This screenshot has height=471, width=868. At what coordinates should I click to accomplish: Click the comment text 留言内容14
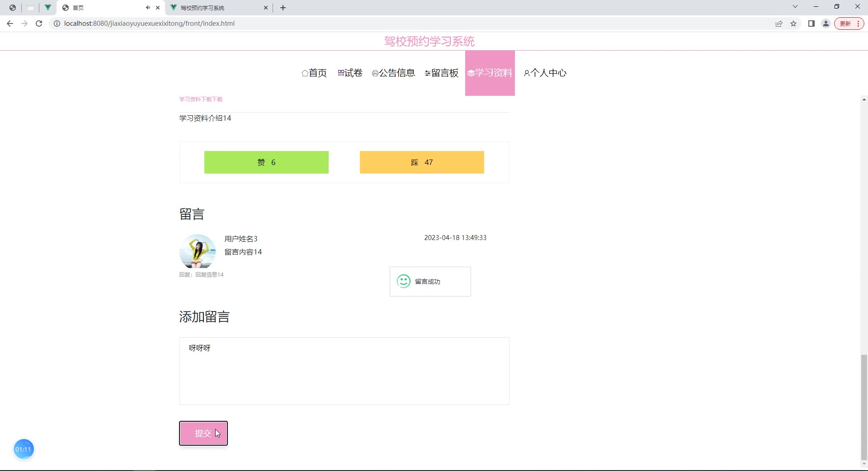coord(243,252)
